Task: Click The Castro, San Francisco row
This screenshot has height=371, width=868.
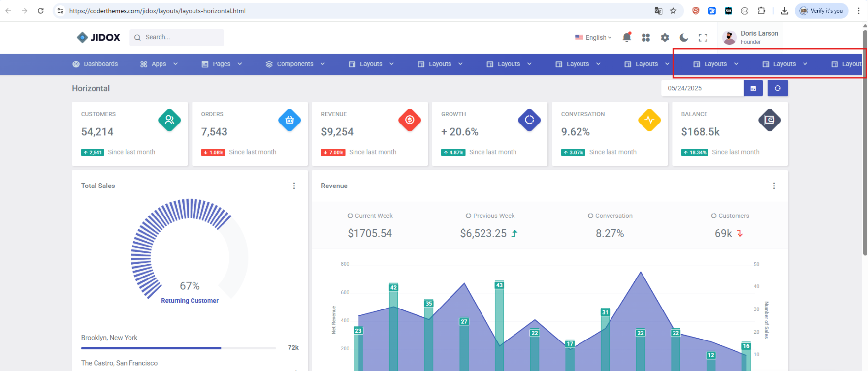Action: click(x=119, y=363)
